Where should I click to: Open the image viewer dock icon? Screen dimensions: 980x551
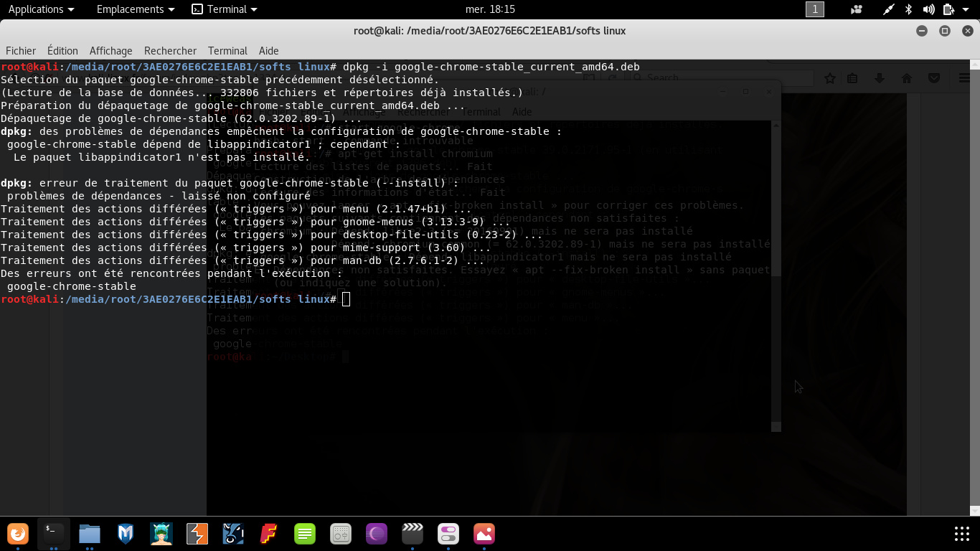click(484, 534)
